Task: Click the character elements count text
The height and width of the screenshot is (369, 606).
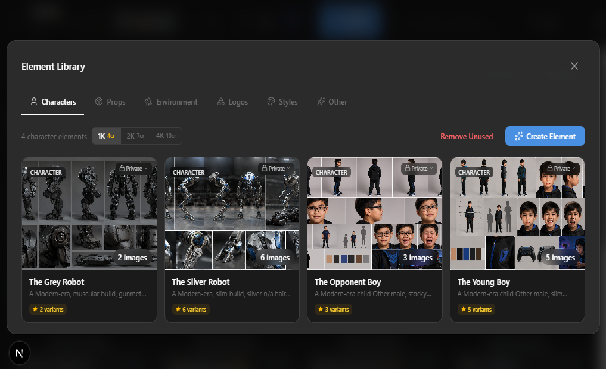Action: tap(54, 136)
